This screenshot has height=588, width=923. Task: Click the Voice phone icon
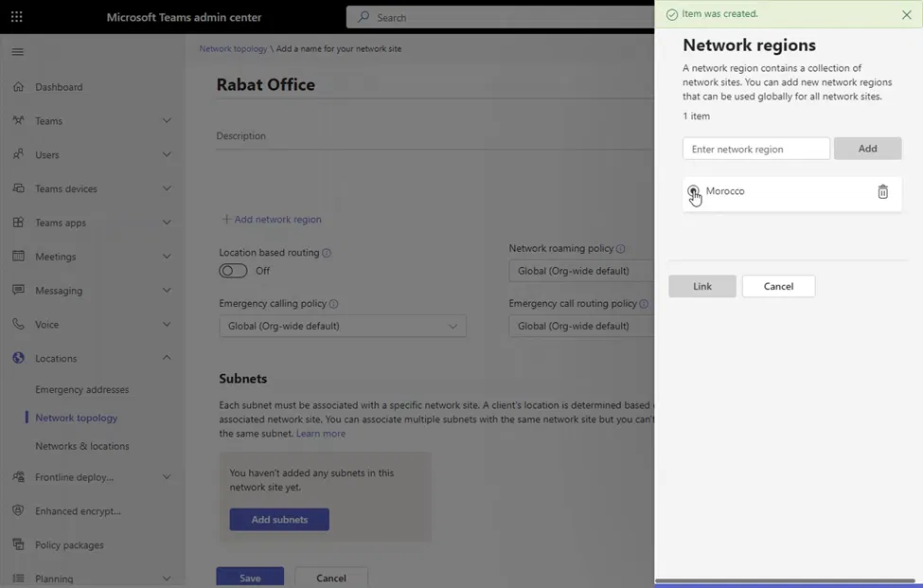(x=18, y=325)
